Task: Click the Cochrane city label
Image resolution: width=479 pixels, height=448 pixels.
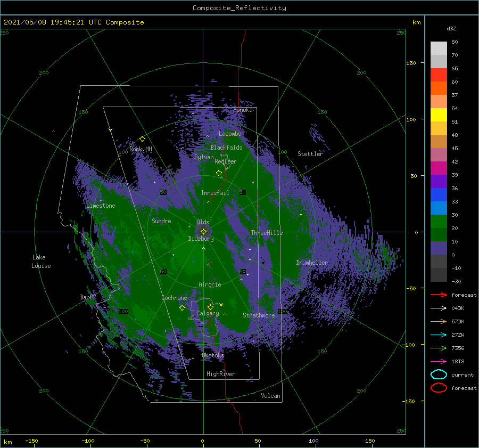Action: 174,298
